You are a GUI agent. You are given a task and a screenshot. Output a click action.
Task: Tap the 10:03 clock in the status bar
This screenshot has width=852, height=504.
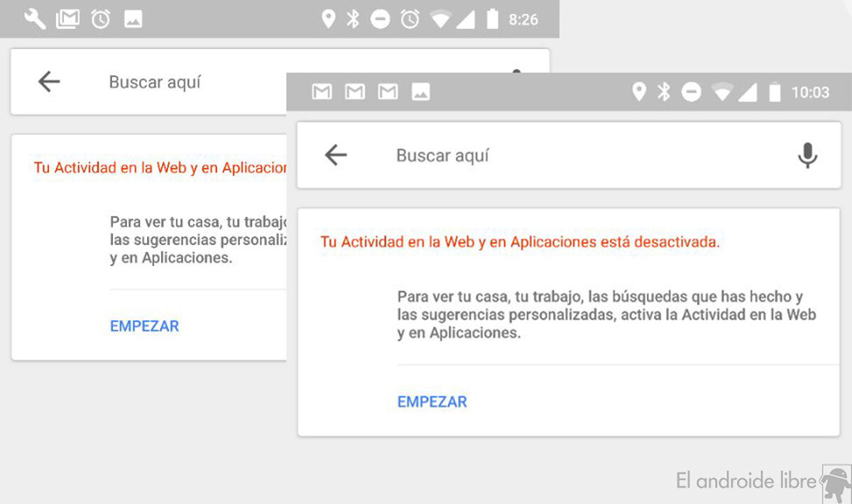(x=810, y=92)
